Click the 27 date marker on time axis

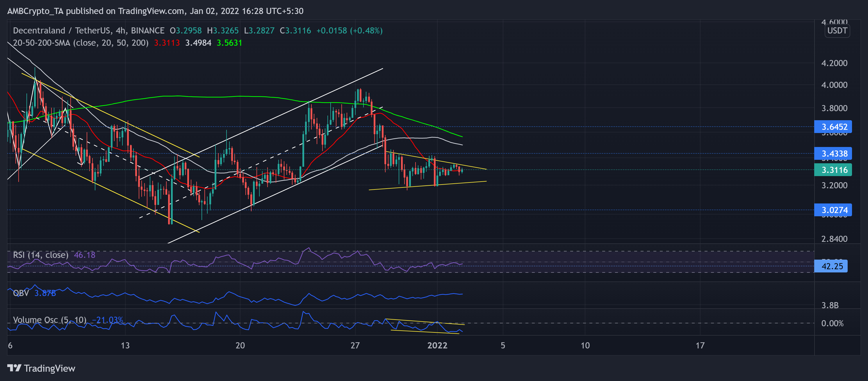coord(355,345)
